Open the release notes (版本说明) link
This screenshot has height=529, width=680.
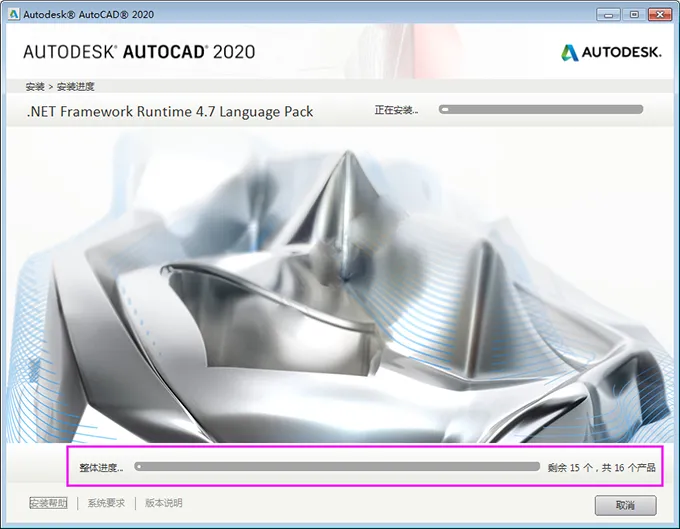(x=163, y=503)
